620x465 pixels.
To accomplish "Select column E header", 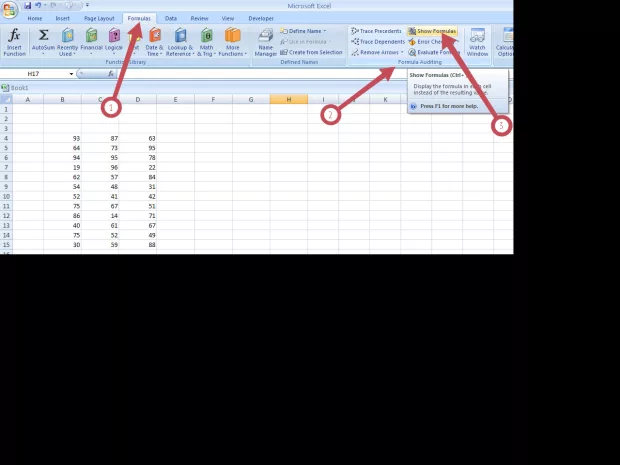I will point(176,99).
